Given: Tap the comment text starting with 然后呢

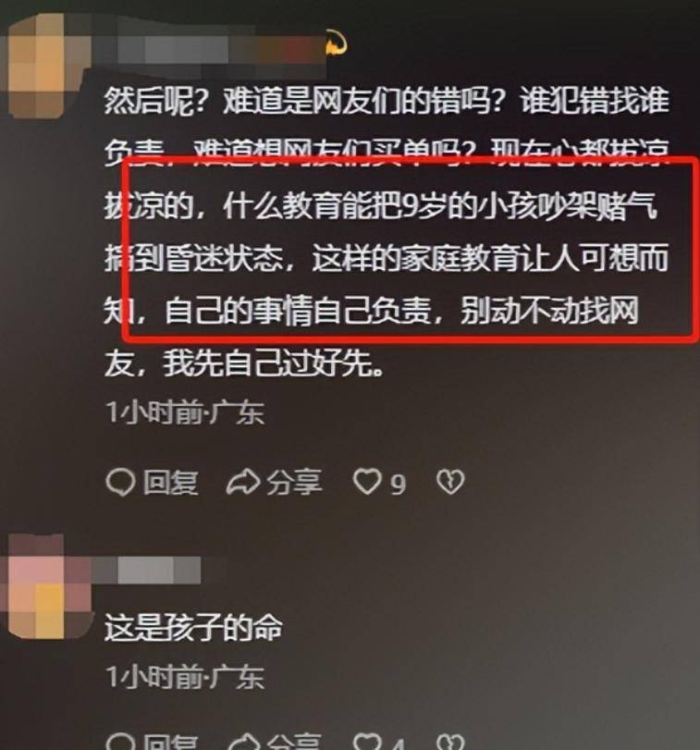Looking at the screenshot, I should 386,232.
